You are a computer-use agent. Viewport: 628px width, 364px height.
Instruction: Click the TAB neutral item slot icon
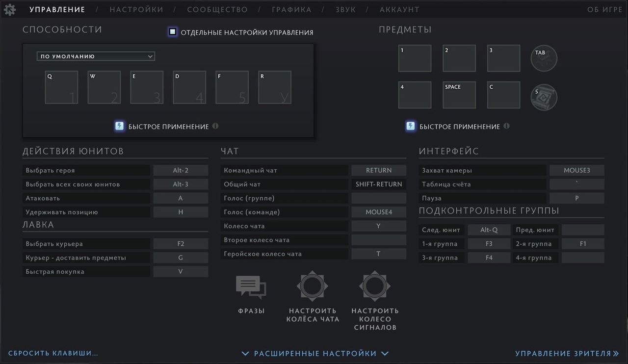pos(544,58)
